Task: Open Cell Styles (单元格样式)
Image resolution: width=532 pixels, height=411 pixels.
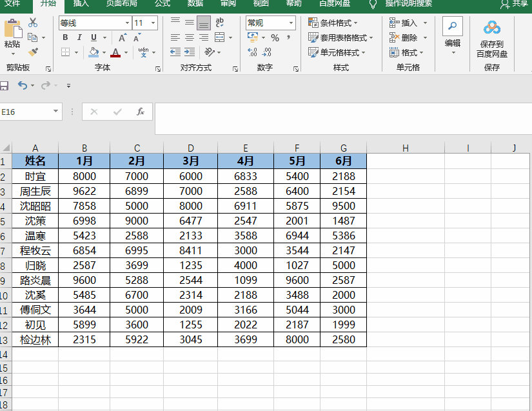Action: click(337, 52)
